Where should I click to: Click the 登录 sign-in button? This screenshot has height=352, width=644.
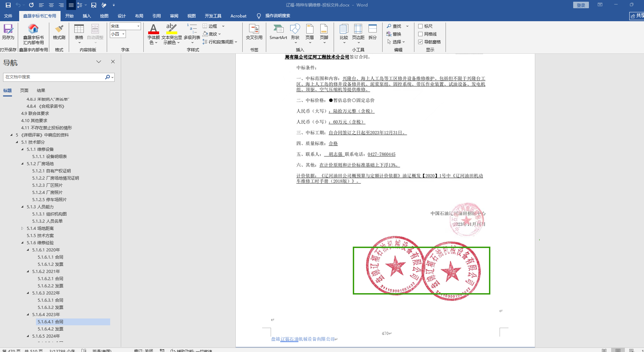point(581,5)
